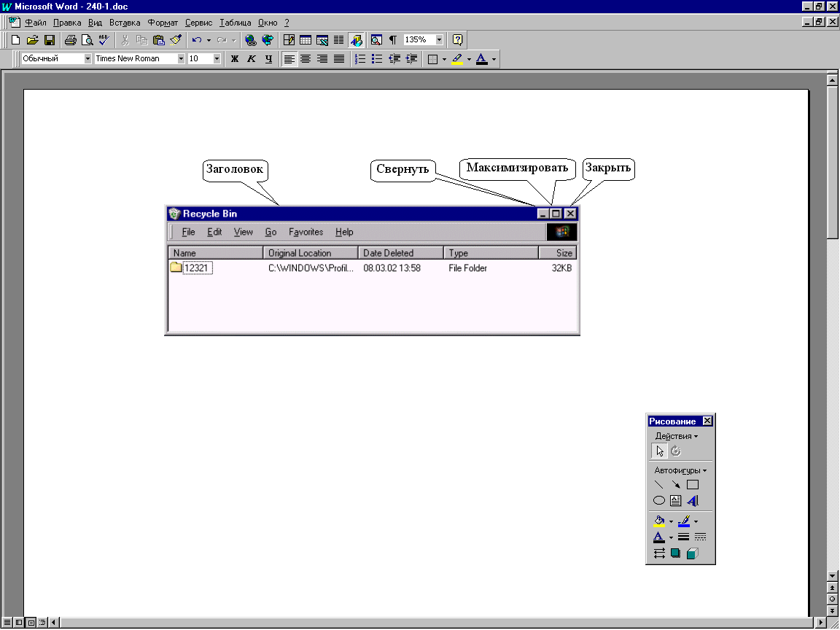The height and width of the screenshot is (630, 840).
Task: Toggle the Drawing toolbar button
Action: [x=356, y=39]
